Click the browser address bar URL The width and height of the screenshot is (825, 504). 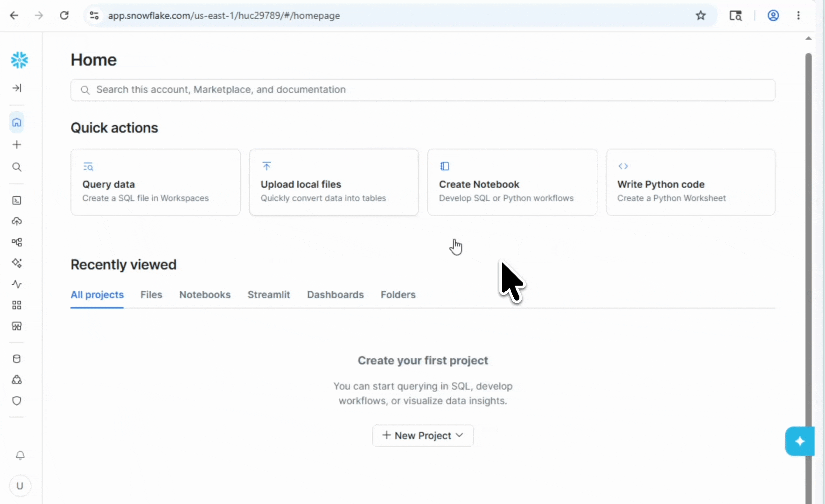click(x=224, y=16)
